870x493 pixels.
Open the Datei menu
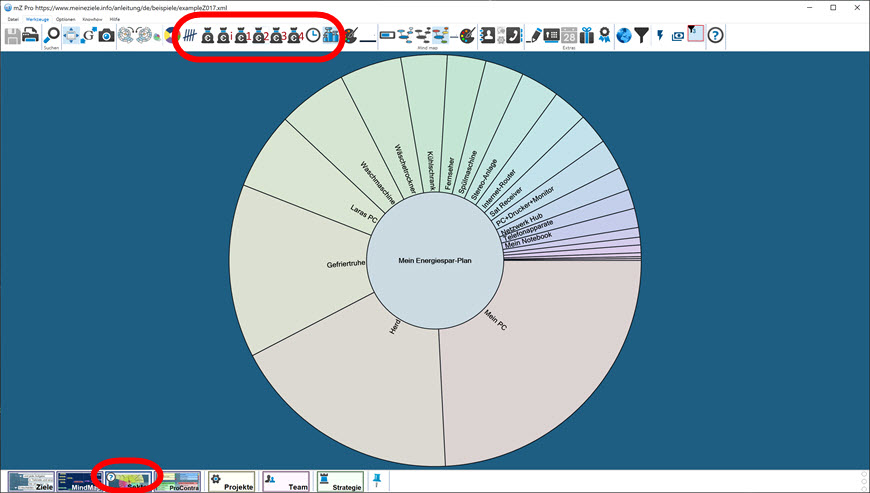click(12, 19)
